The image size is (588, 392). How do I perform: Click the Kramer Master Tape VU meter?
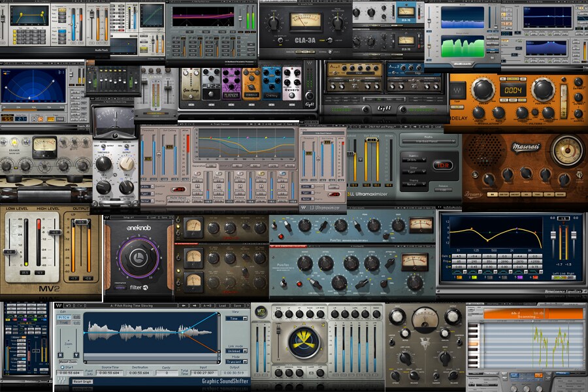pos(44,148)
